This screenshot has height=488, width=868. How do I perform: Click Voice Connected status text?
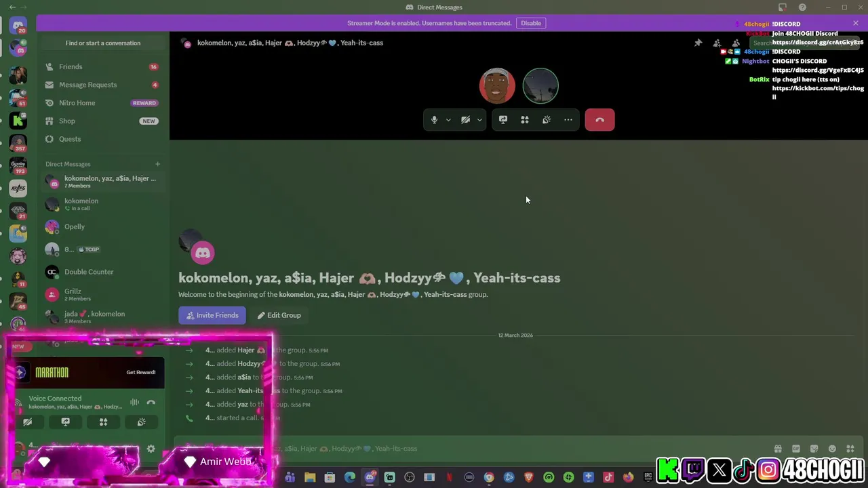pyautogui.click(x=55, y=399)
